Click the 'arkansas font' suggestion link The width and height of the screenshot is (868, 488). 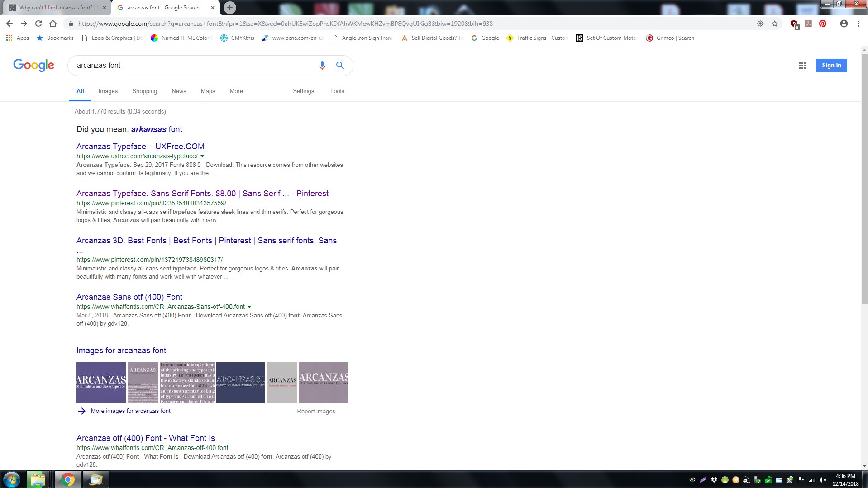157,129
